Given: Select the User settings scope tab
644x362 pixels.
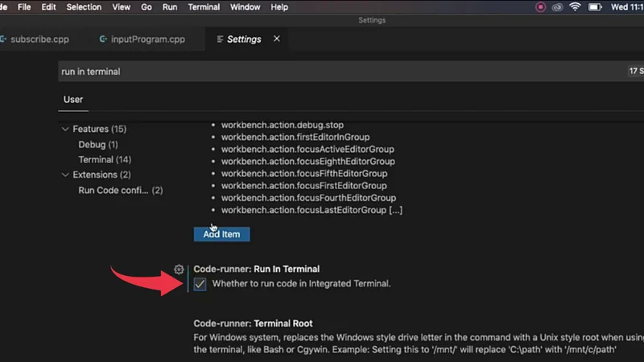Looking at the screenshot, I should click(73, 100).
